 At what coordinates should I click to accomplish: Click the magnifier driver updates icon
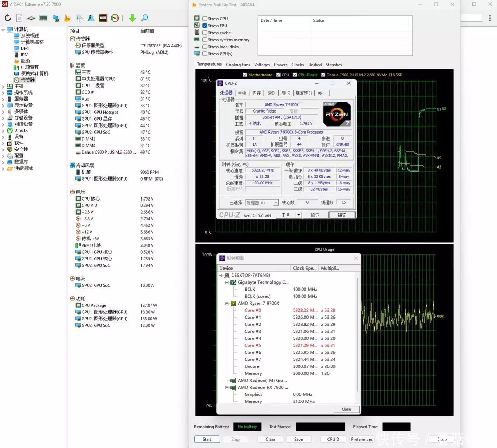(x=144, y=18)
